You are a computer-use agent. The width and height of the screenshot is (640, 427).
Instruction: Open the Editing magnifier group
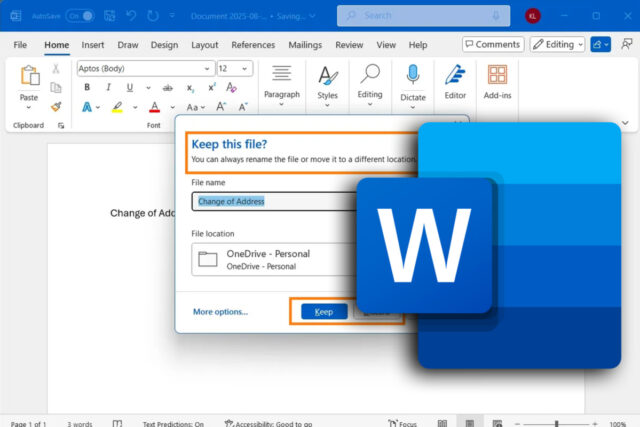pyautogui.click(x=370, y=85)
